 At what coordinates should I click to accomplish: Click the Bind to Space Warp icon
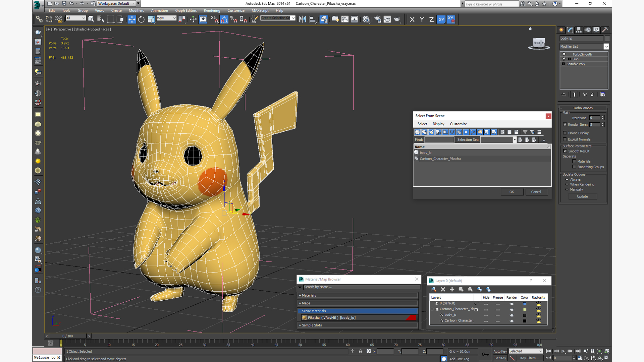tap(59, 19)
